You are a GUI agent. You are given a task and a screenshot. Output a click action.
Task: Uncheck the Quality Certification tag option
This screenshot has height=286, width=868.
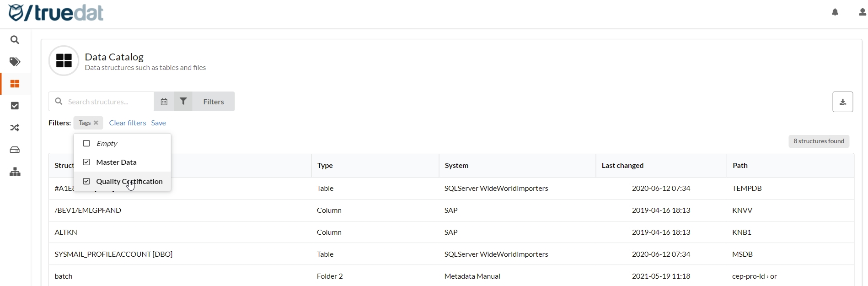(86, 182)
